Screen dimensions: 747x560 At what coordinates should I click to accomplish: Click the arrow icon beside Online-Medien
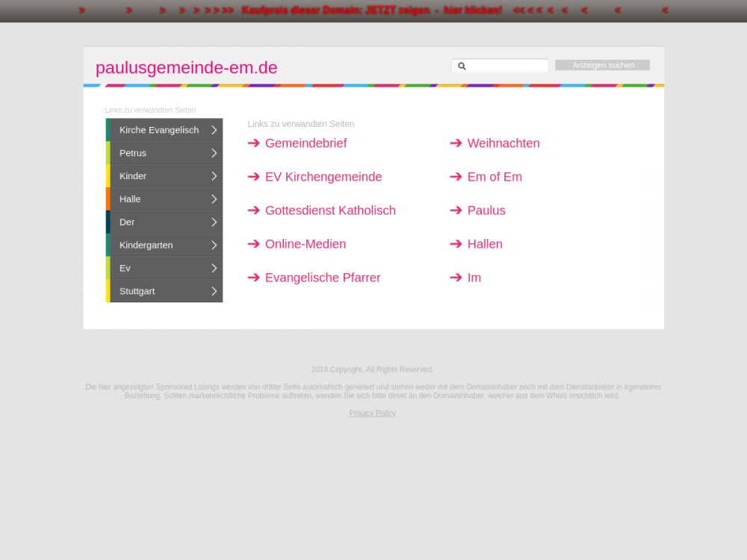point(254,244)
